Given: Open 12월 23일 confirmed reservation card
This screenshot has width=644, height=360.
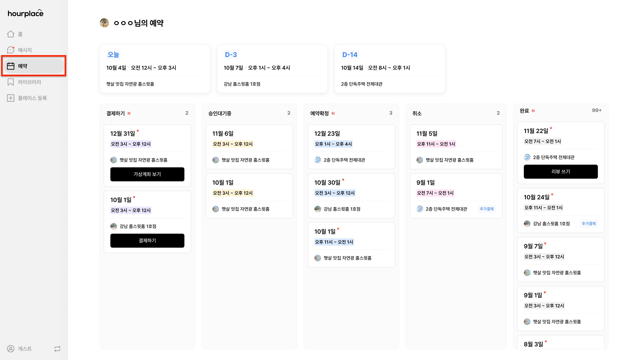Looking at the screenshot, I should [x=351, y=147].
